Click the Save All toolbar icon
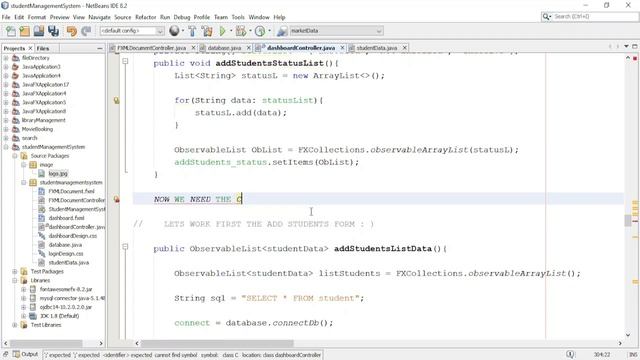This screenshot has width=640, height=360. [53, 31]
